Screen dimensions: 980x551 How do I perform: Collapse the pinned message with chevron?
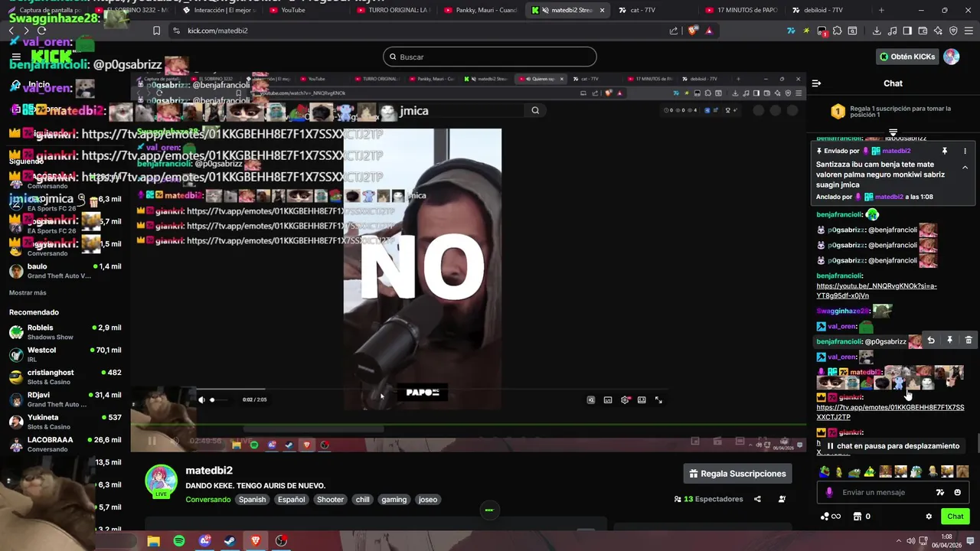[x=965, y=168]
